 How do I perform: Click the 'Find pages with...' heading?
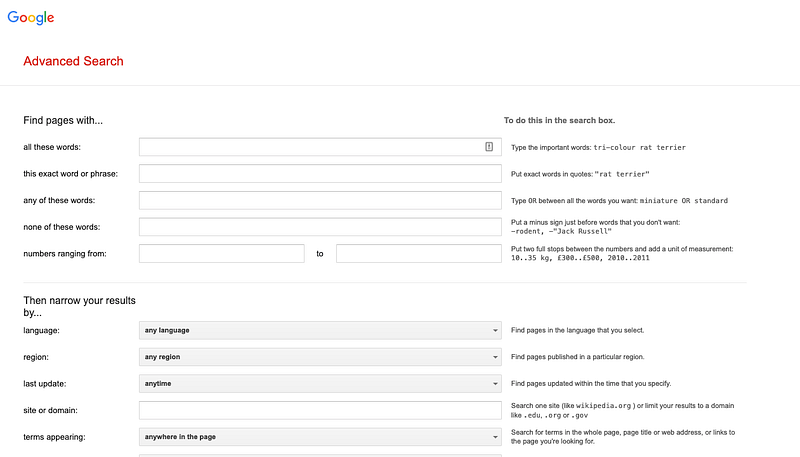click(x=63, y=120)
